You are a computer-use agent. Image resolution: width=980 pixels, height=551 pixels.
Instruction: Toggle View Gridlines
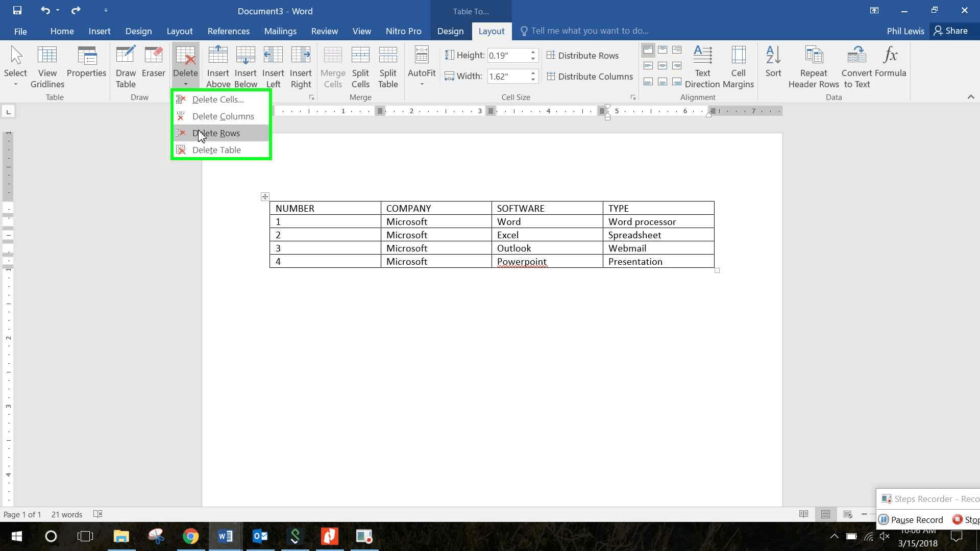[47, 65]
